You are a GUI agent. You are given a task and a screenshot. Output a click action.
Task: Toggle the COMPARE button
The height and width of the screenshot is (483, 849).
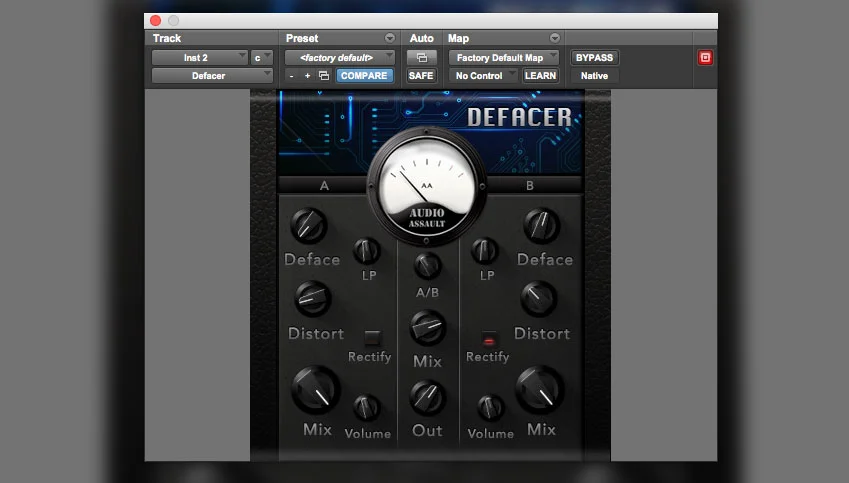(x=364, y=76)
